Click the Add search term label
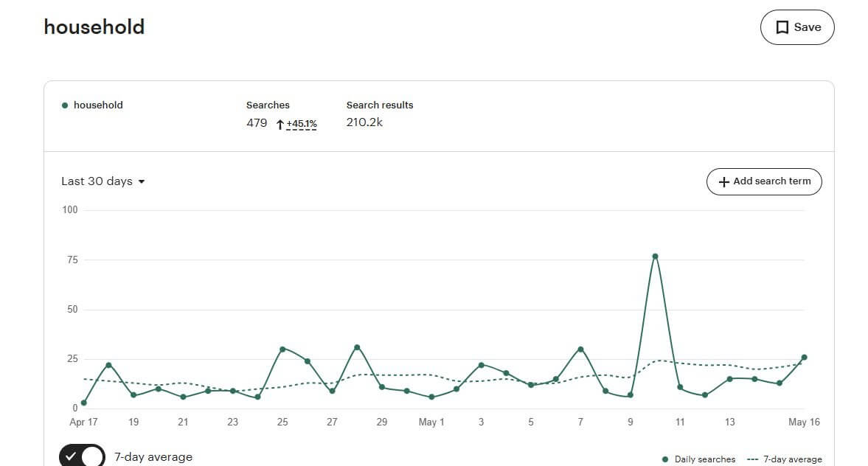This screenshot has height=466, width=868. pos(771,181)
